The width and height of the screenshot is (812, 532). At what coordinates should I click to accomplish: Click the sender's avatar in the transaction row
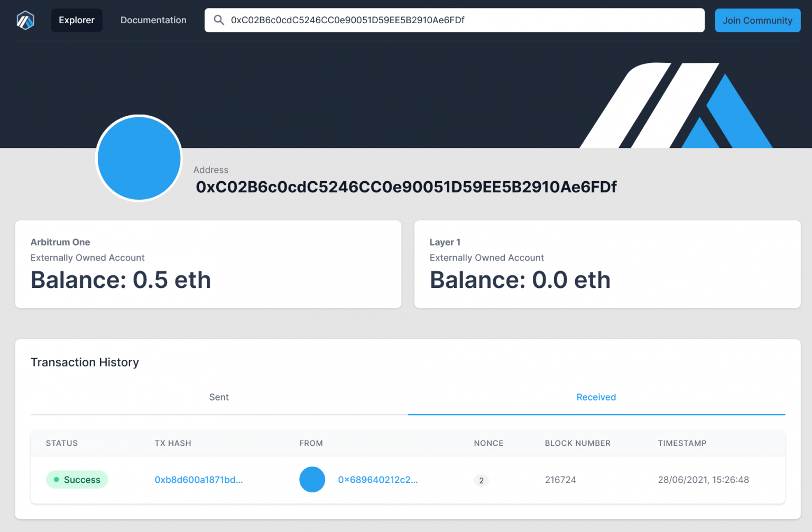pyautogui.click(x=312, y=480)
